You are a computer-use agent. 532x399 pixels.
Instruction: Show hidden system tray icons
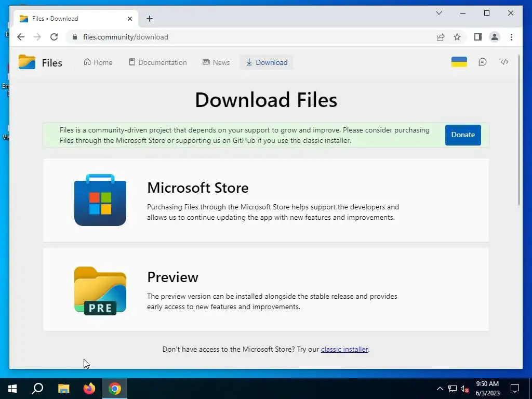tap(440, 389)
